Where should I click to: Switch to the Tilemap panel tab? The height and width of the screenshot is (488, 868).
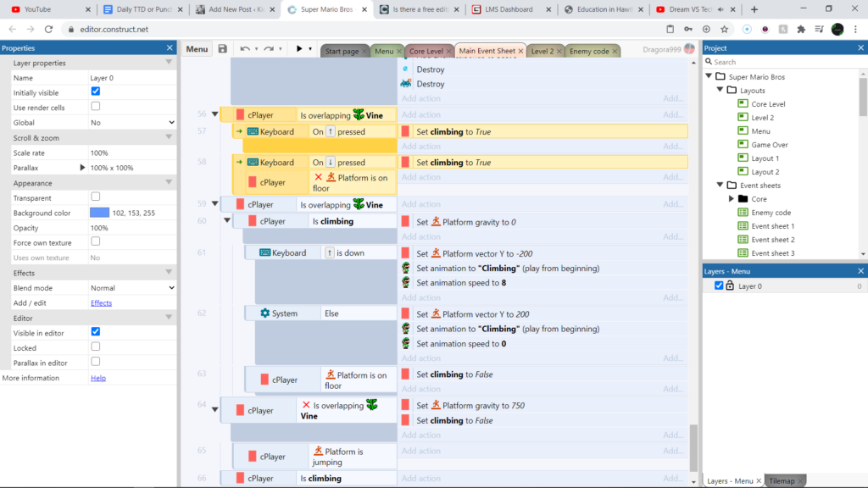(782, 481)
